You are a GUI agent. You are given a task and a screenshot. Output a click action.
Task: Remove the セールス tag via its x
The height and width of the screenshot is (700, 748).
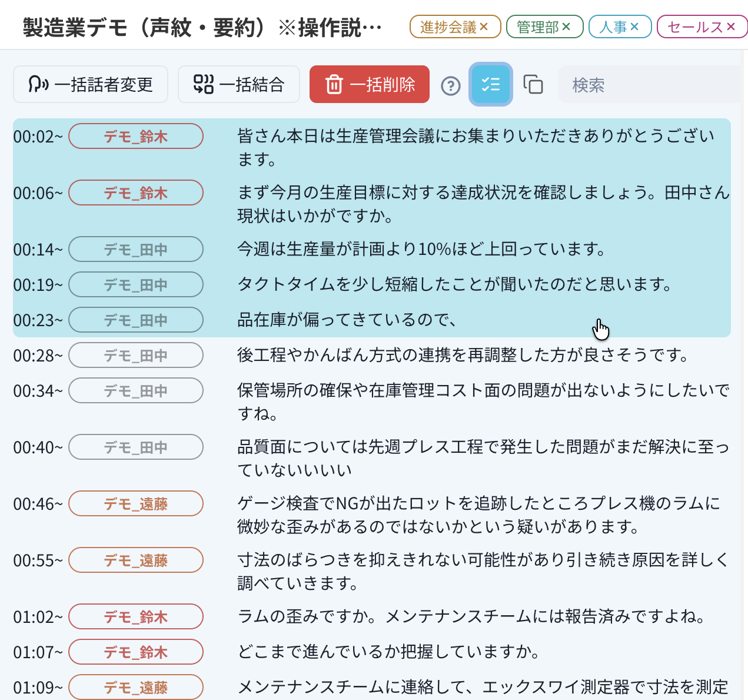pyautogui.click(x=731, y=27)
